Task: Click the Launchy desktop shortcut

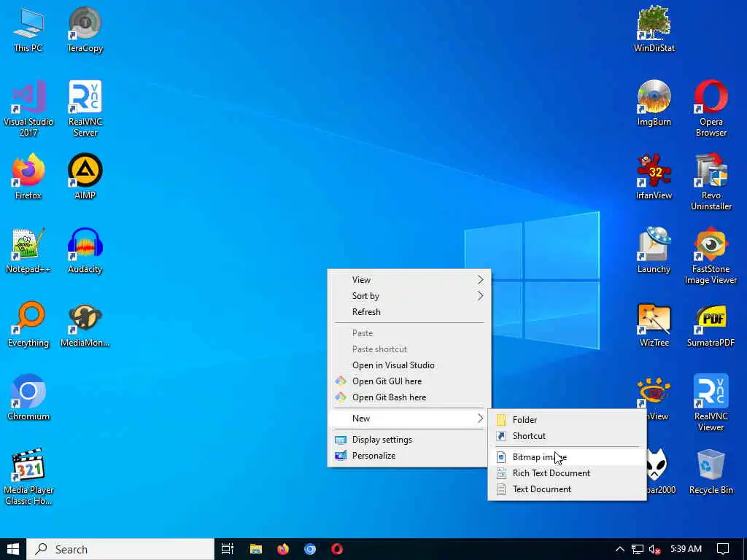Action: pos(654,251)
